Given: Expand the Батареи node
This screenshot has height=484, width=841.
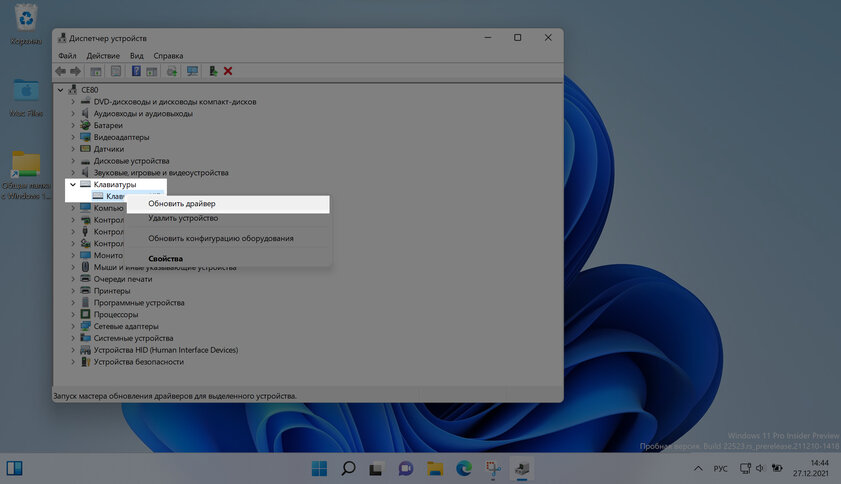Looking at the screenshot, I should tap(73, 125).
